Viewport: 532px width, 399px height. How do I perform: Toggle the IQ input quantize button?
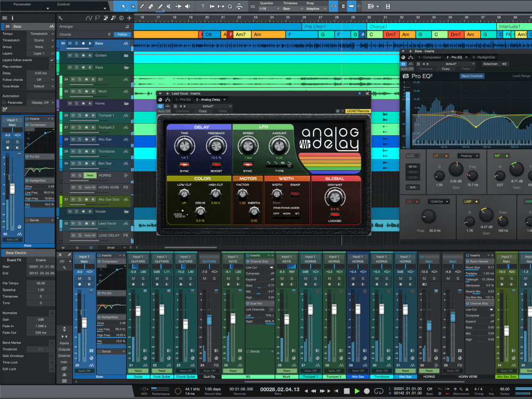pos(252,6)
